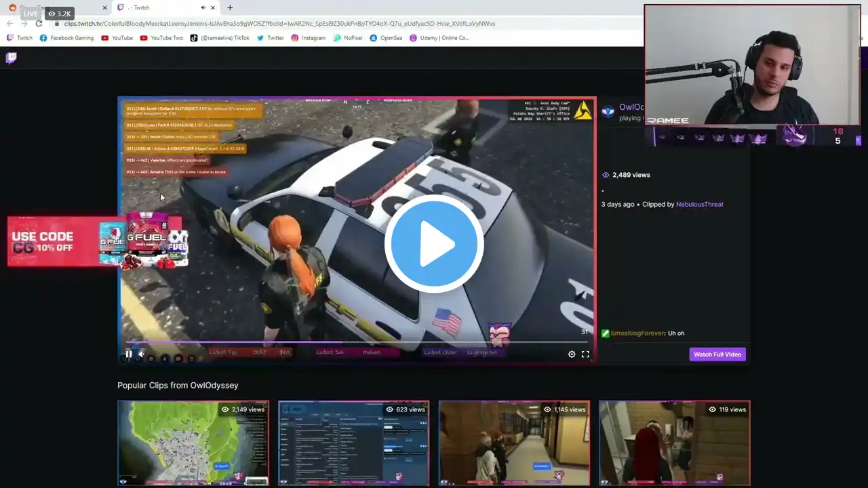
Task: Open the popular clip with 2,149 views
Action: (193, 443)
